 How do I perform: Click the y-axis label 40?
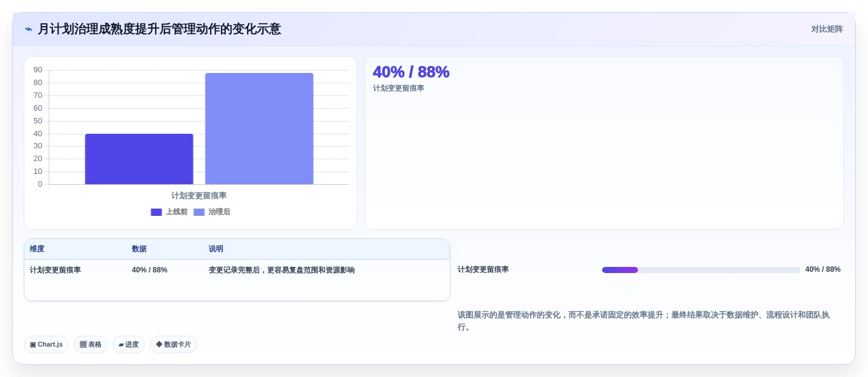pyautogui.click(x=38, y=134)
